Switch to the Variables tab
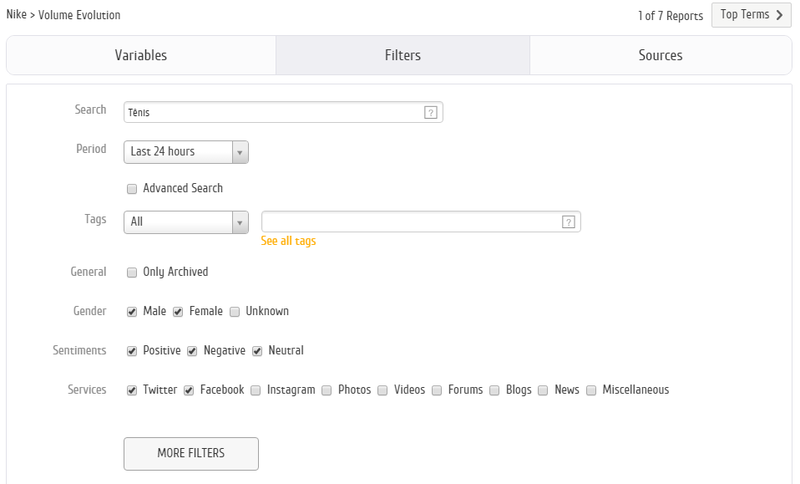 tap(141, 56)
